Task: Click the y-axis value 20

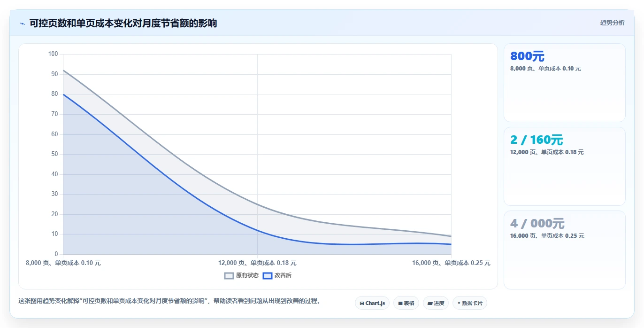Action: pyautogui.click(x=54, y=214)
